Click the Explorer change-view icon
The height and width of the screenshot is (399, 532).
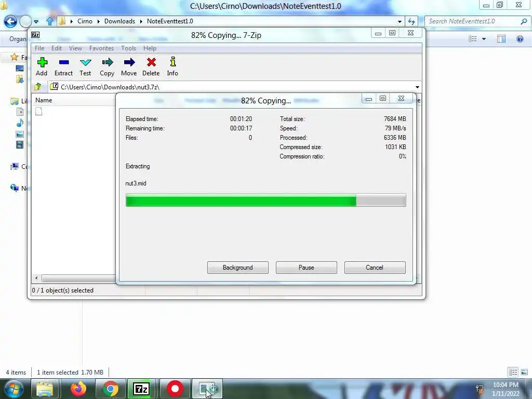[473, 38]
